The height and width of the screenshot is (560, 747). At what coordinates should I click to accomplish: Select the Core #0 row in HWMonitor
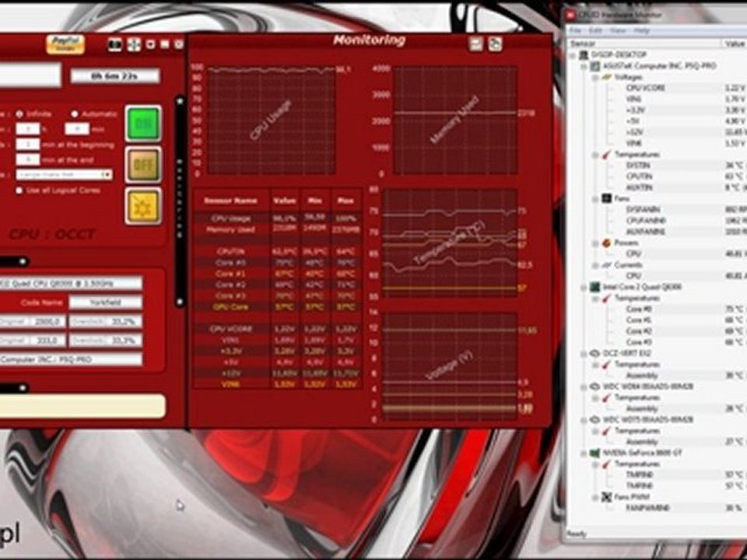[x=685, y=309]
